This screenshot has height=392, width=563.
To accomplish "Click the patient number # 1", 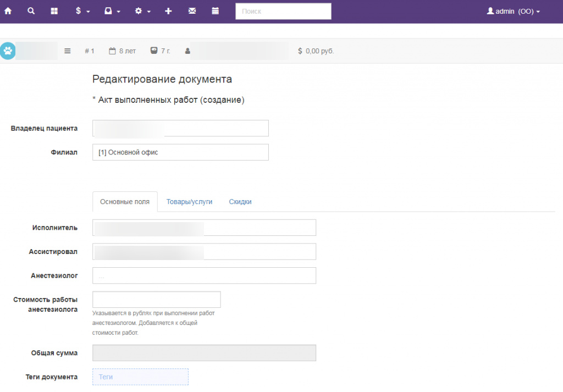I will (90, 51).
